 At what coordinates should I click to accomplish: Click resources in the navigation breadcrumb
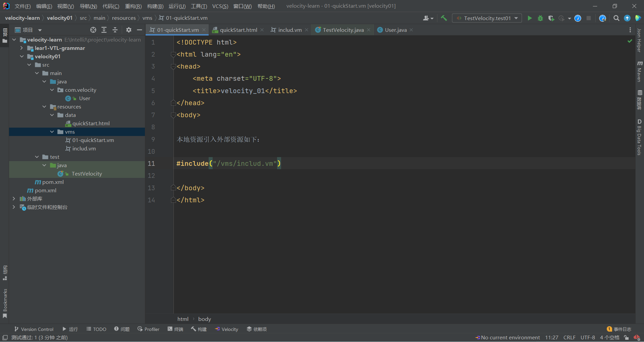click(124, 18)
